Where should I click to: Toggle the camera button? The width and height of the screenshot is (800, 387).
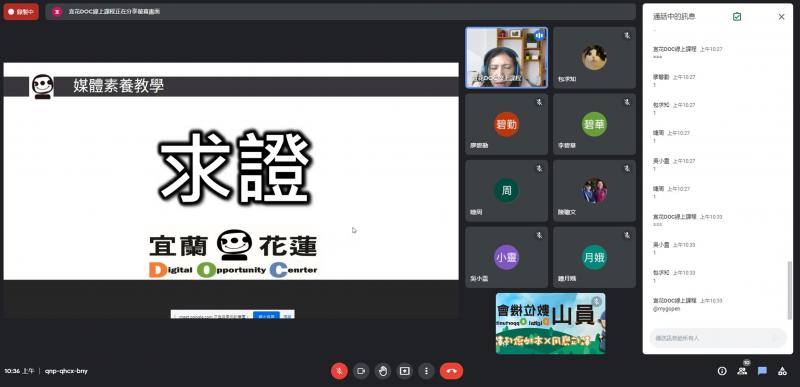click(x=361, y=371)
